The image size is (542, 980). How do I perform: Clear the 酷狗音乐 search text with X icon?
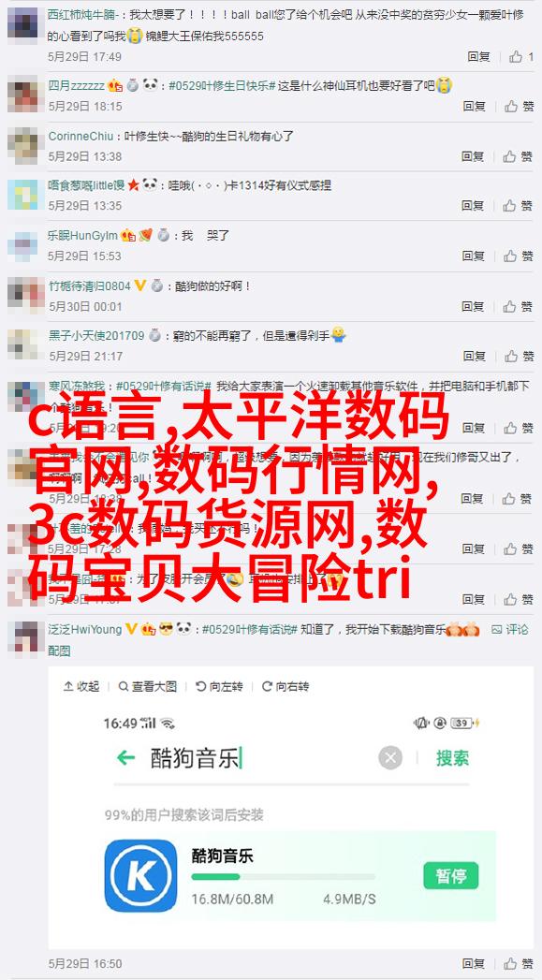tap(390, 758)
